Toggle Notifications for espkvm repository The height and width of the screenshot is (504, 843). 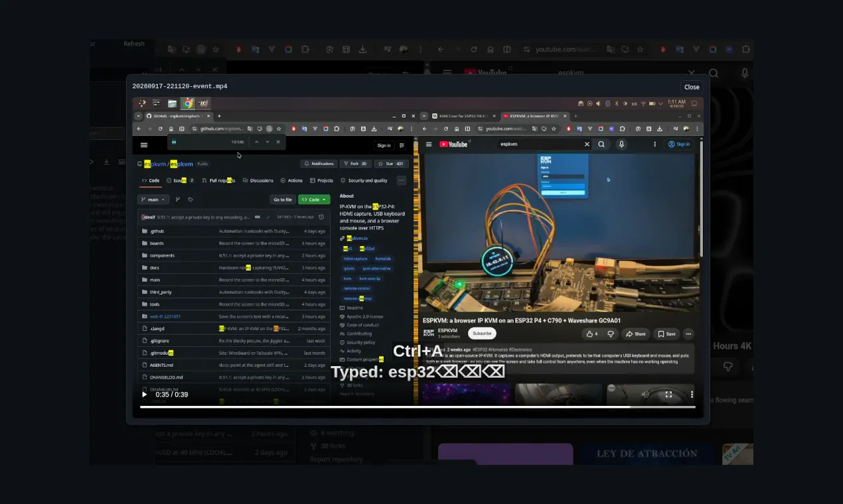pyautogui.click(x=319, y=163)
